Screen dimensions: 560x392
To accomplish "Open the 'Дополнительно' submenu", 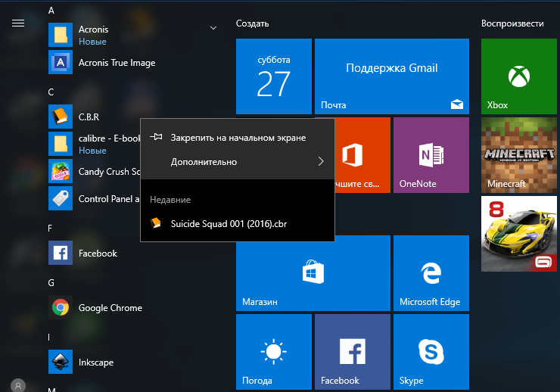I will click(x=238, y=162).
